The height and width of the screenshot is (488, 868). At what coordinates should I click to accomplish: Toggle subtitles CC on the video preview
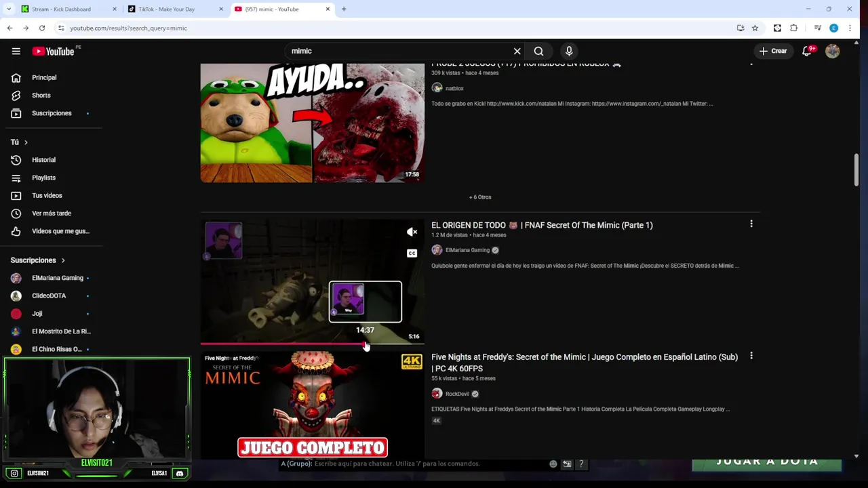pyautogui.click(x=412, y=253)
